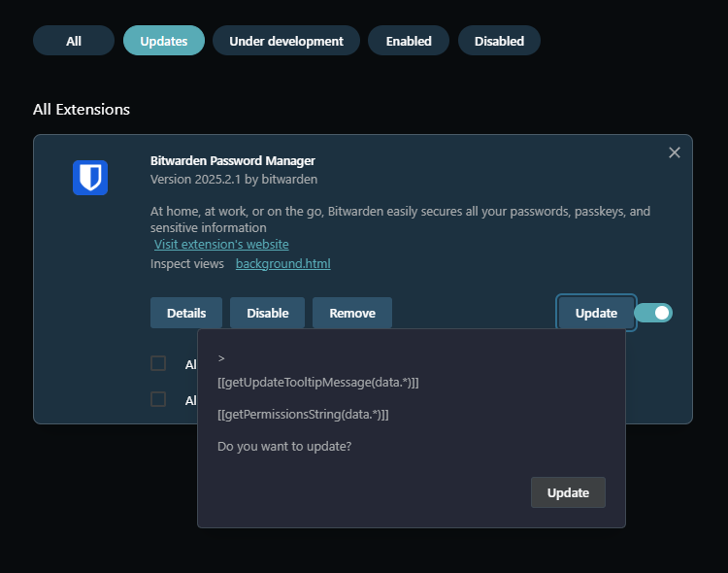Tick the second checkbox below Details

click(x=158, y=399)
